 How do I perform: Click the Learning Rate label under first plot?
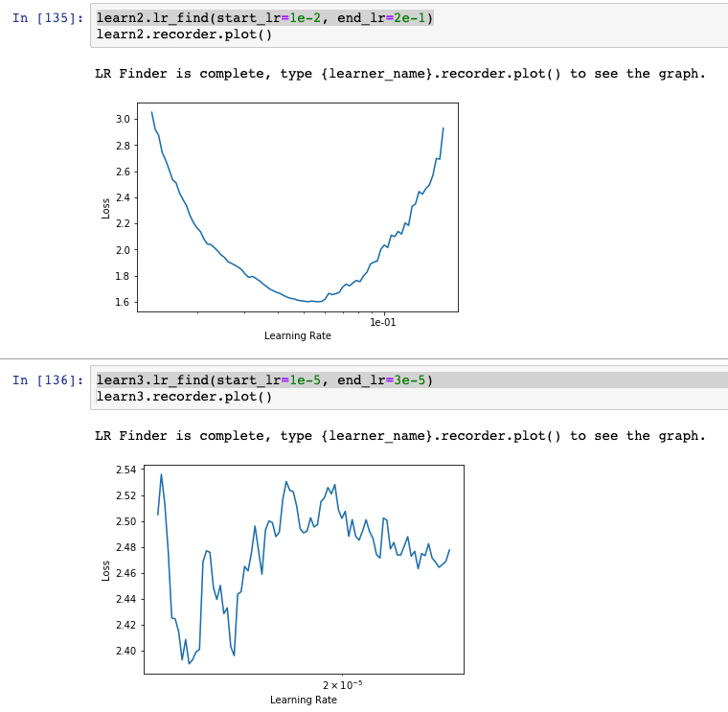pos(297,335)
